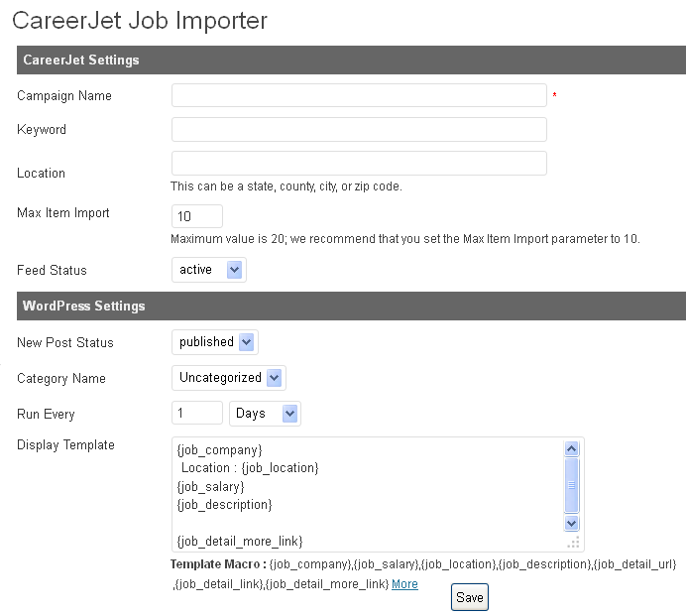Viewport: 686px width, 616px height.
Task: Open the Days interval unit dropdown
Action: point(265,414)
